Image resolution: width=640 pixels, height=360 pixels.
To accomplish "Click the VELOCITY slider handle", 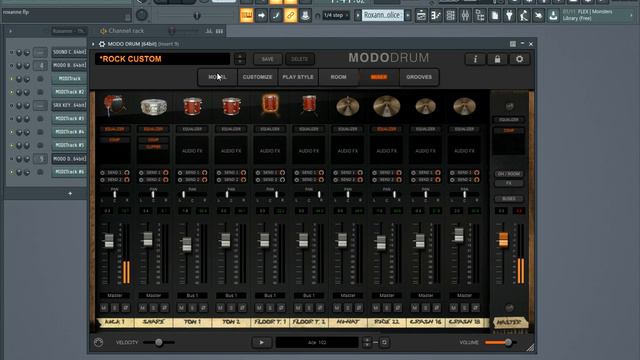I will [159, 342].
